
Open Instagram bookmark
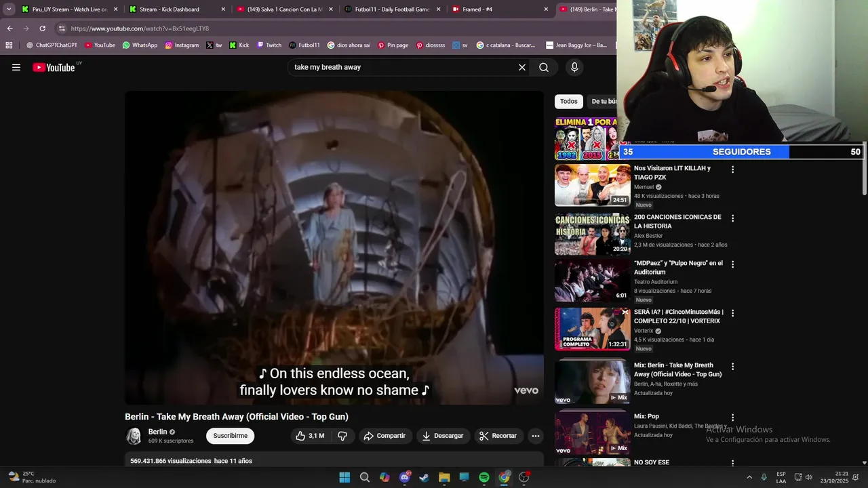(182, 45)
